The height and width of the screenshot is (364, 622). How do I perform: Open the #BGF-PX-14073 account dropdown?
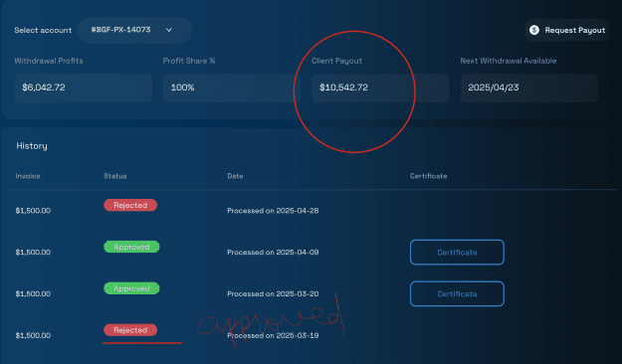(135, 30)
